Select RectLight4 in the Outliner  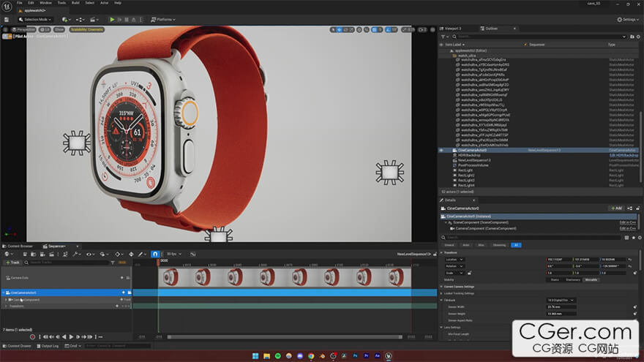[x=466, y=185]
